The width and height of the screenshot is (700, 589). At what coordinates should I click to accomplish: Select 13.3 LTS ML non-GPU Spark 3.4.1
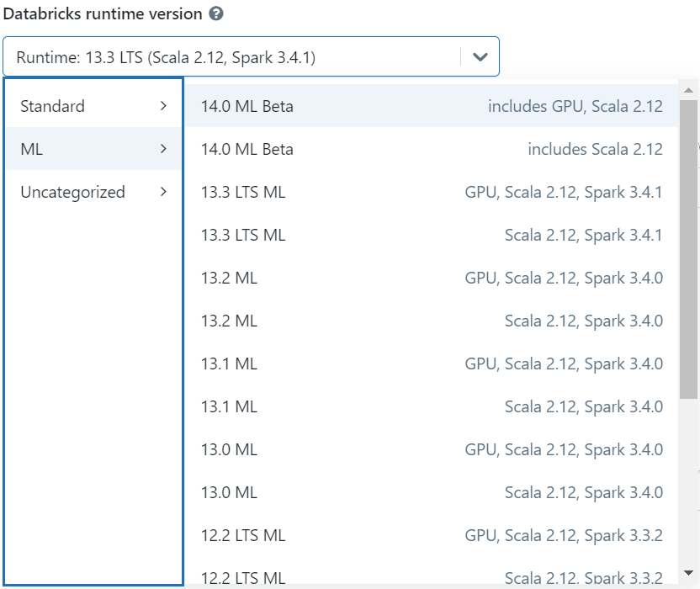tap(432, 235)
